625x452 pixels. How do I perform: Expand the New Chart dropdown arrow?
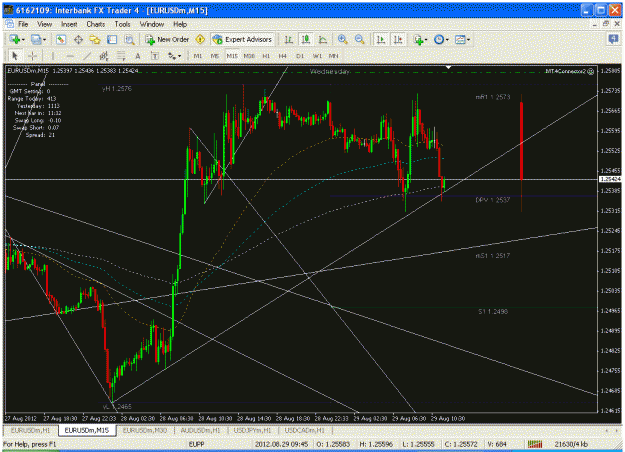click(x=23, y=39)
